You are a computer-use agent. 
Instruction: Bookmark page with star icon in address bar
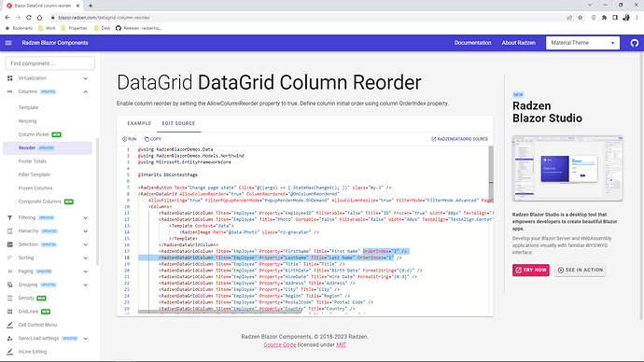580,18
